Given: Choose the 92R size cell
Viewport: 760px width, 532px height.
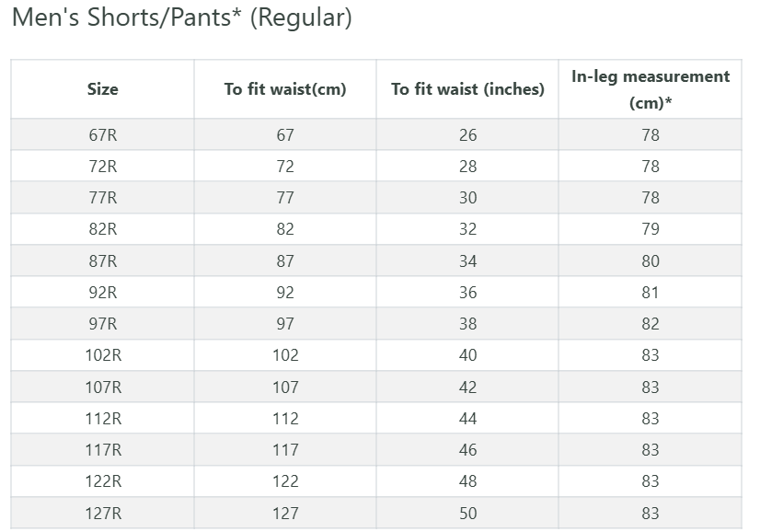Looking at the screenshot, I should tap(103, 293).
